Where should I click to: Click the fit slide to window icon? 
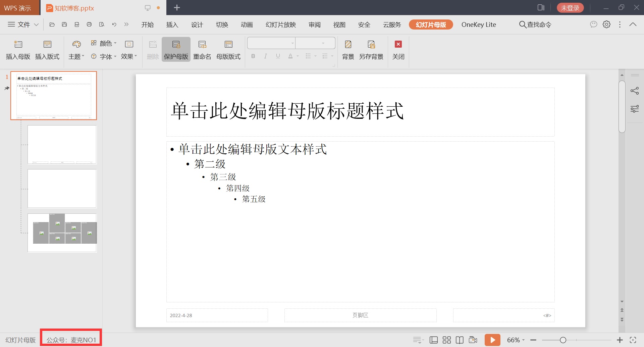point(633,340)
